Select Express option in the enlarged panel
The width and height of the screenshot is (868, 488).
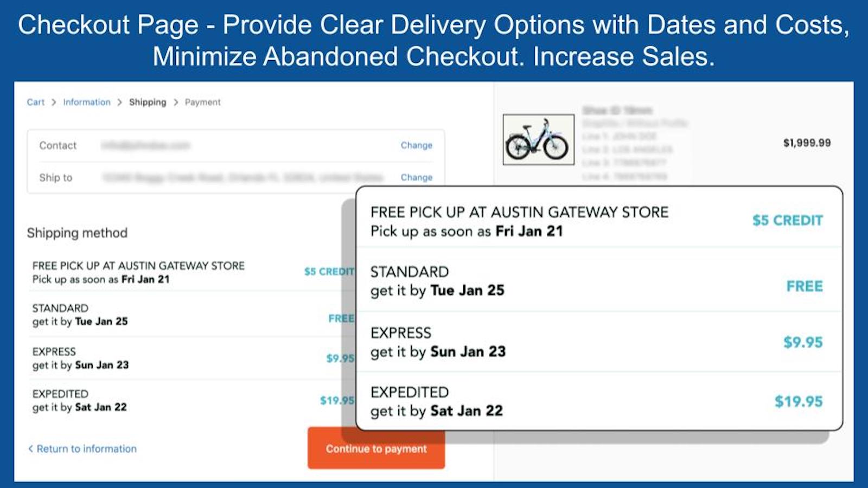(x=437, y=342)
